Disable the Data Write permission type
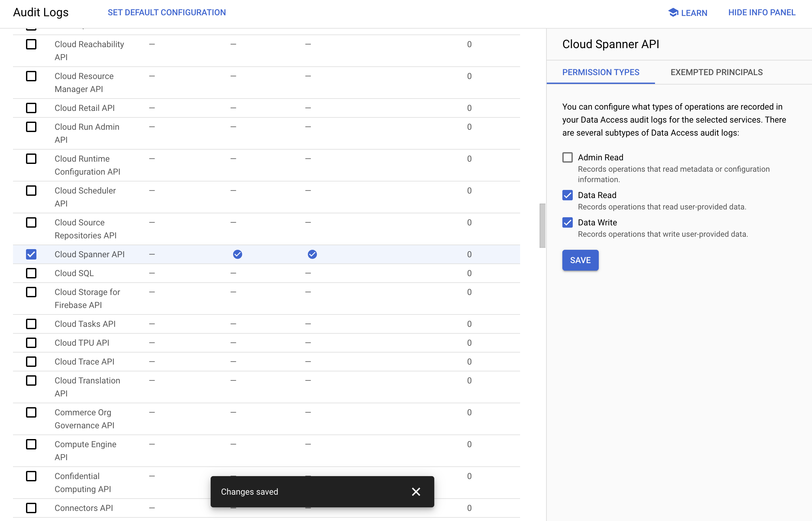Image resolution: width=812 pixels, height=521 pixels. tap(567, 222)
